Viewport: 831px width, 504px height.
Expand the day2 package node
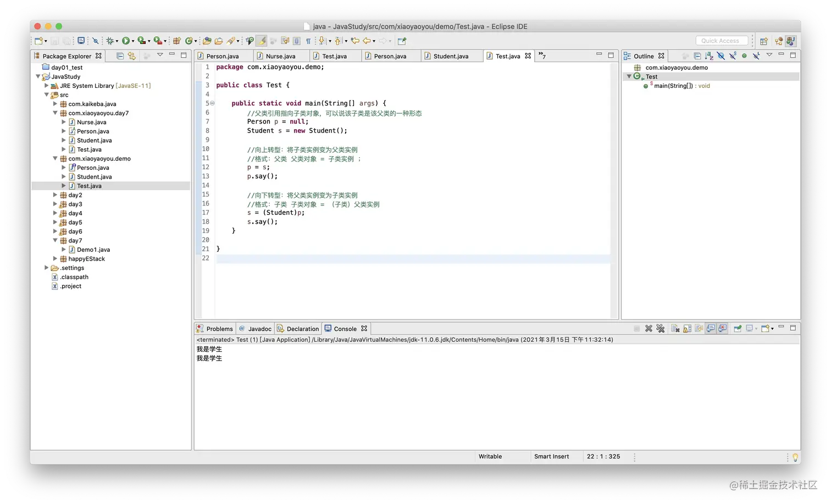pos(55,195)
